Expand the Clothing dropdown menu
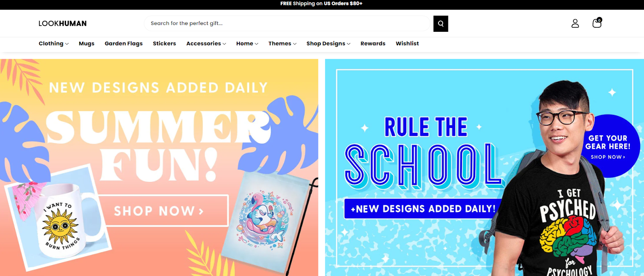Image resolution: width=644 pixels, height=276 pixels. [54, 43]
